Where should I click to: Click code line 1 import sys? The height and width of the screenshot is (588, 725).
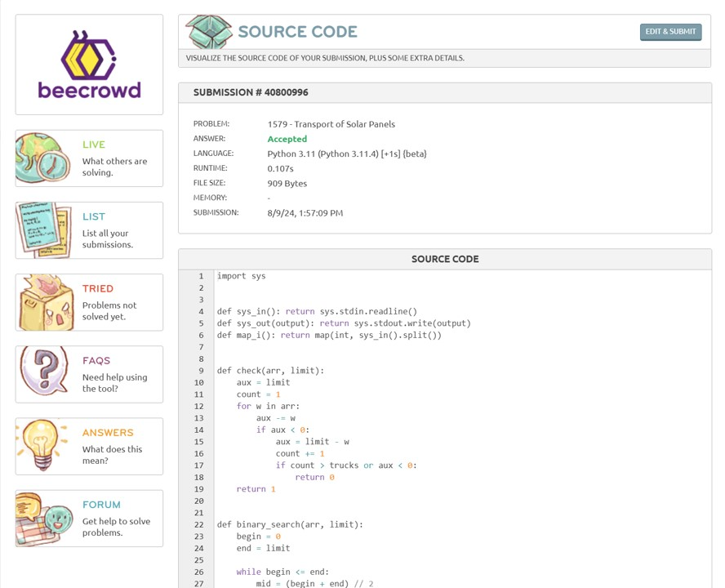click(x=241, y=276)
